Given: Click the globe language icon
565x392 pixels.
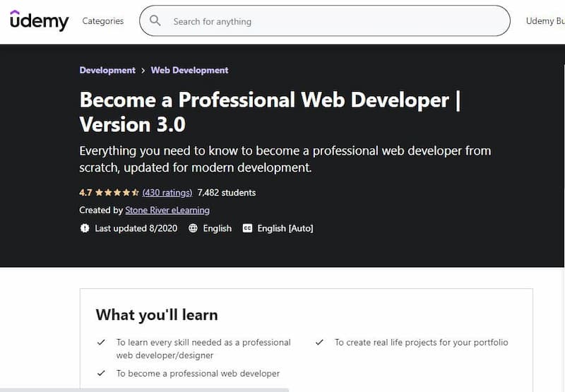Looking at the screenshot, I should point(193,228).
